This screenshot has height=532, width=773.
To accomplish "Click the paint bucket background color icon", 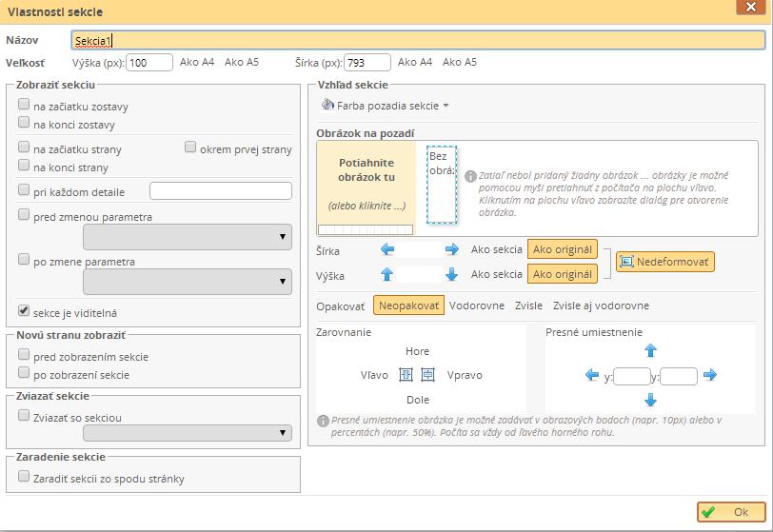I will click(x=327, y=105).
